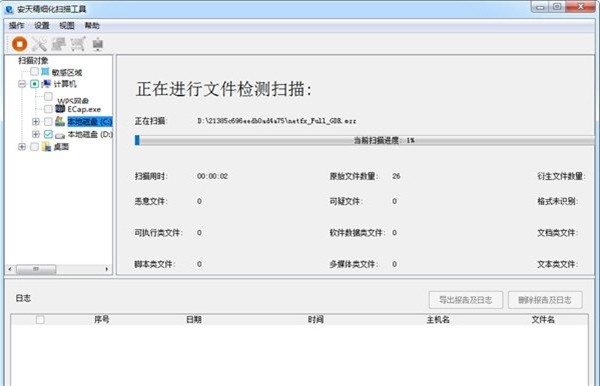Expand the 桌面 tree node
Image resolution: width=600 pixels, height=386 pixels.
pos(22,147)
